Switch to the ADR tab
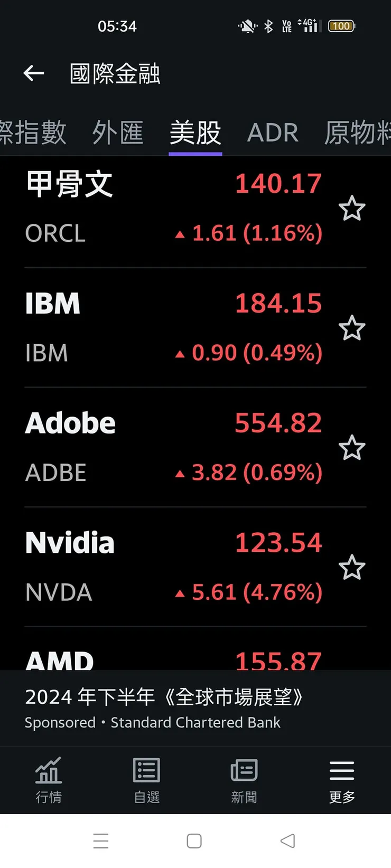 tap(273, 133)
